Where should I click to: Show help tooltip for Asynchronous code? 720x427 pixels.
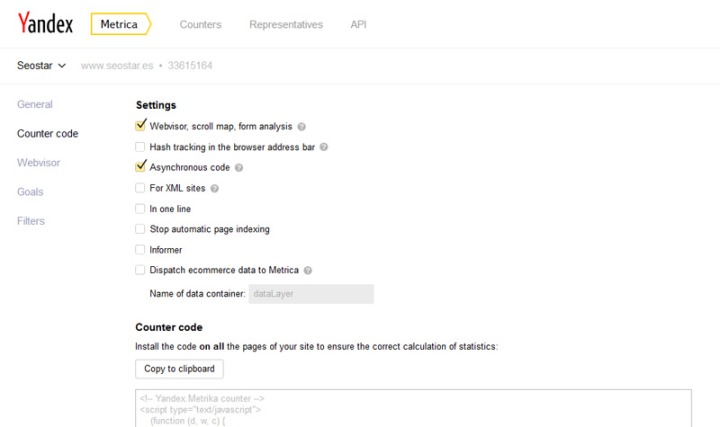(238, 168)
